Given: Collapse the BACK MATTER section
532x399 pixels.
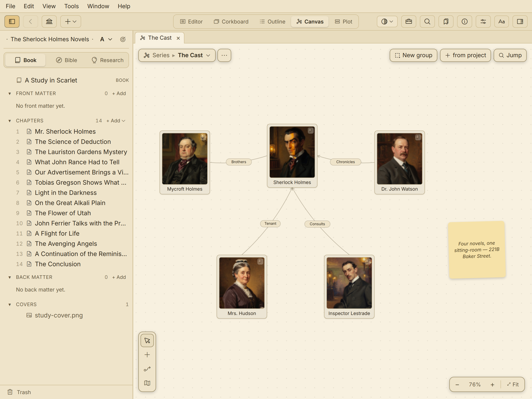Looking at the screenshot, I should coord(10,277).
